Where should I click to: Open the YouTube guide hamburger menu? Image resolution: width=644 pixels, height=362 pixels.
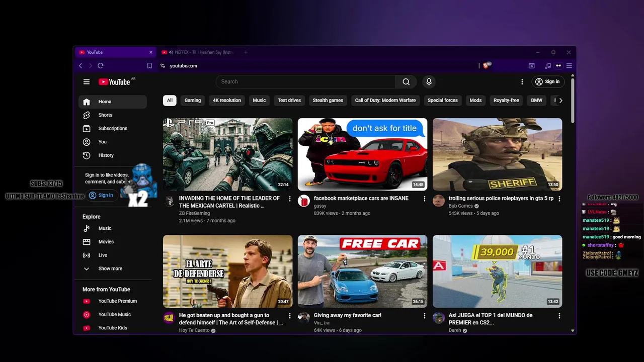coord(87,81)
